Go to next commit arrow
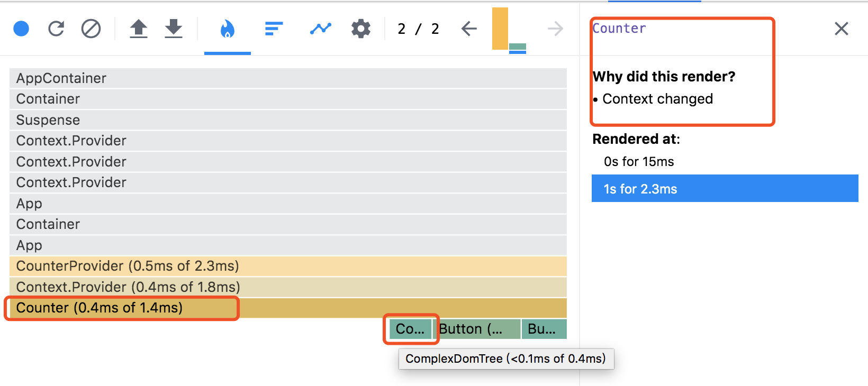Image resolution: width=868 pixels, height=386 pixels. coord(555,29)
